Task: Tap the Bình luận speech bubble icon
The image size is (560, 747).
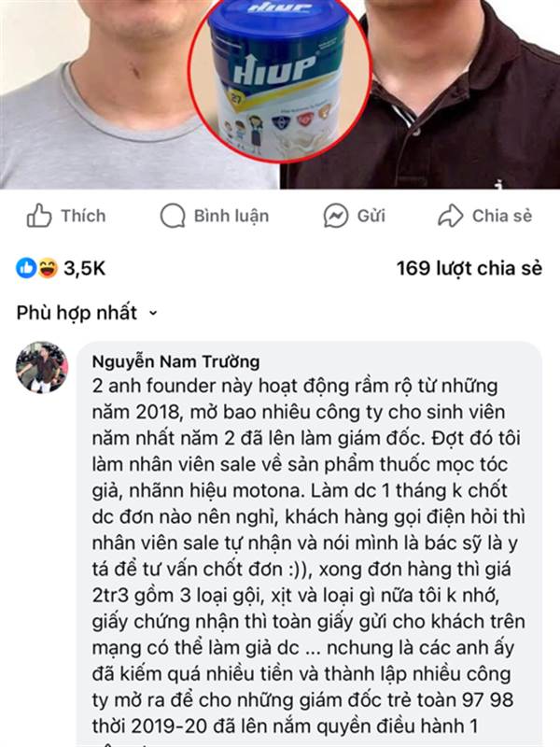Action: tap(173, 216)
